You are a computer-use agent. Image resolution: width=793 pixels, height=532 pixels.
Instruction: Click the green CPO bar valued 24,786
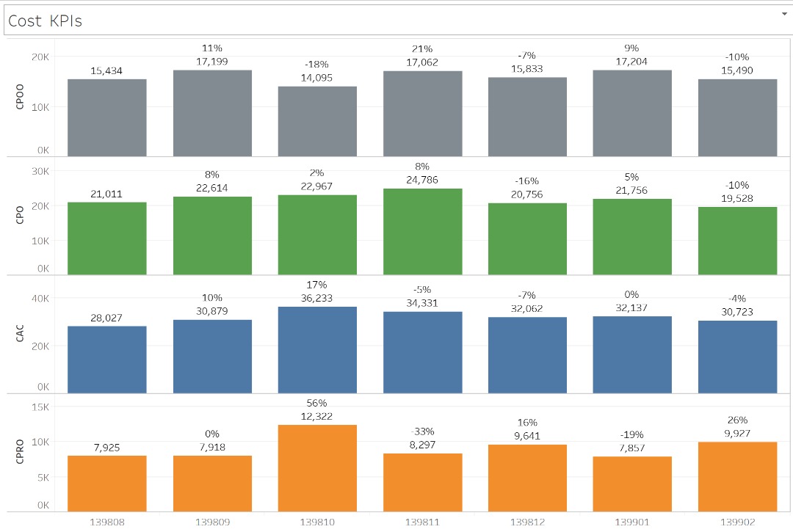click(422, 231)
